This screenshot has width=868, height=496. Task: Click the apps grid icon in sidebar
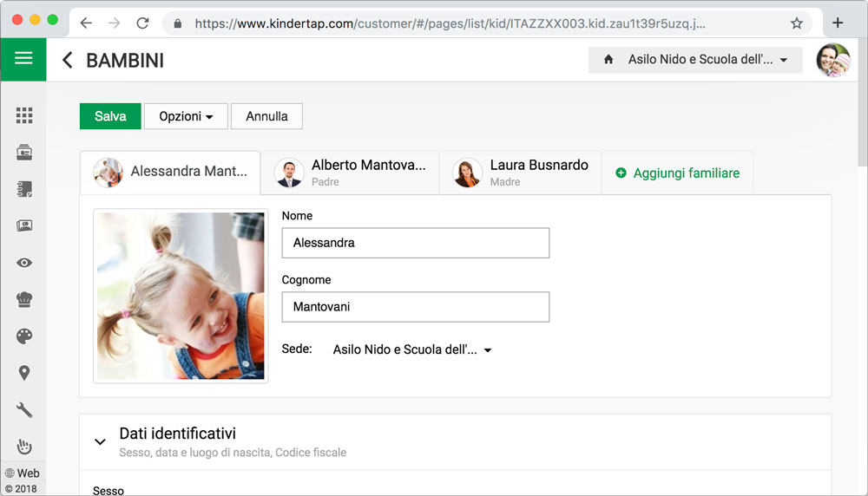tap(24, 115)
